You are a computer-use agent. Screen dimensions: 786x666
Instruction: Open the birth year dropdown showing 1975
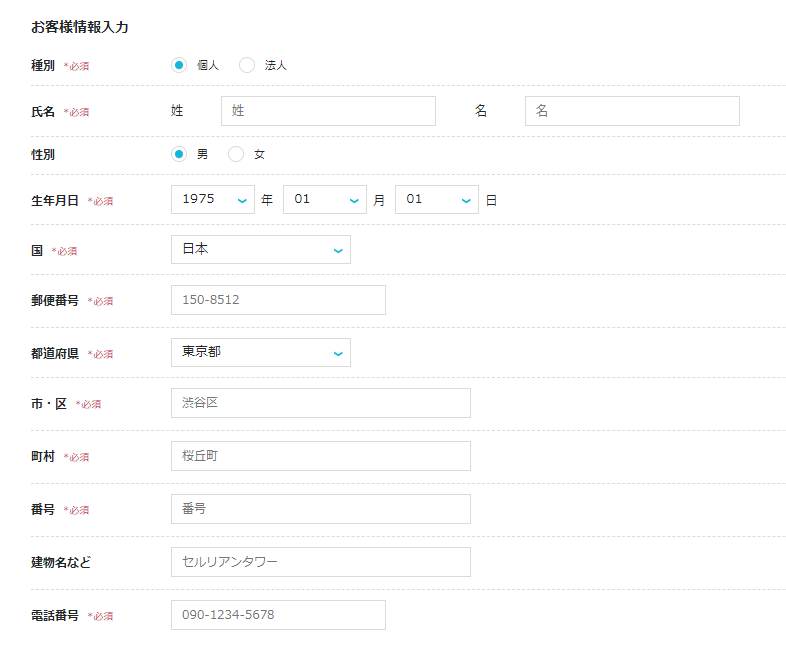[213, 199]
